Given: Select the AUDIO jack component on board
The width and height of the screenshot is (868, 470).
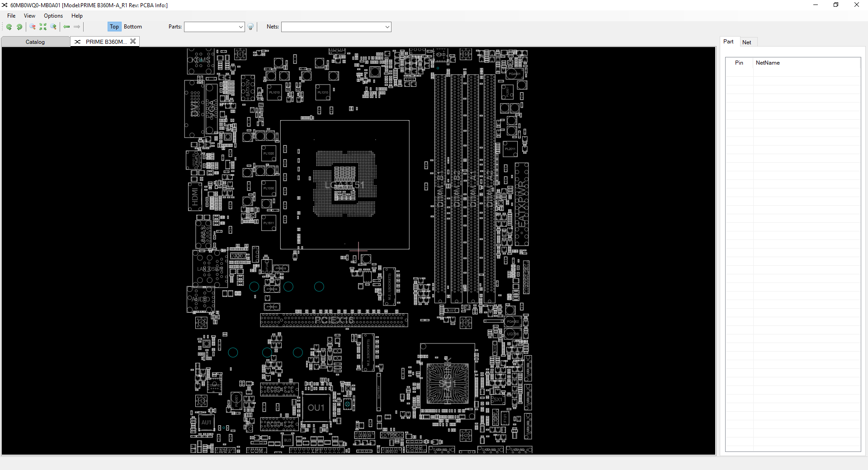Looking at the screenshot, I should (x=201, y=299).
